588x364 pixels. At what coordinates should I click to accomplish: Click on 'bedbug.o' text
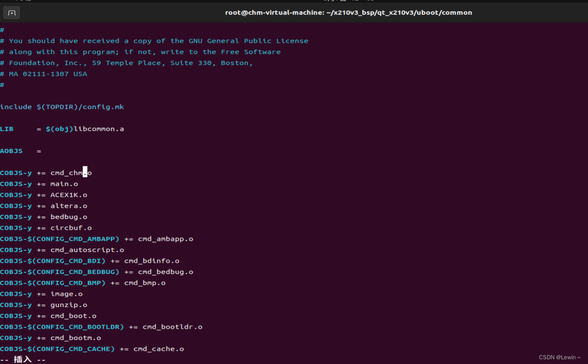coord(69,217)
